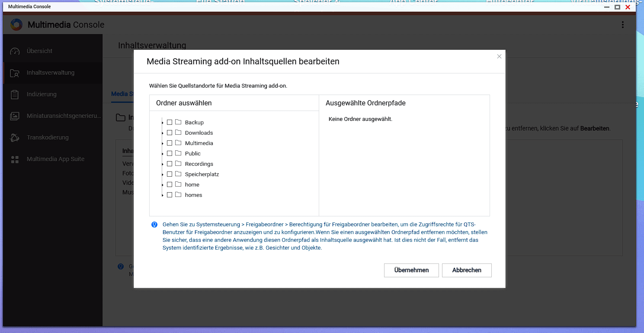Open Transkodierung section
Viewport: 644px width, 333px height.
tap(53, 137)
